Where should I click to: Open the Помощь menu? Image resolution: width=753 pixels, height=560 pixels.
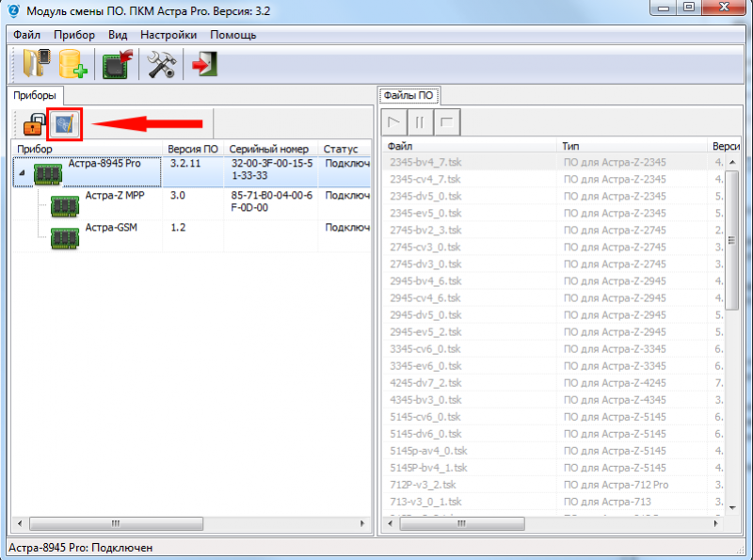(233, 35)
